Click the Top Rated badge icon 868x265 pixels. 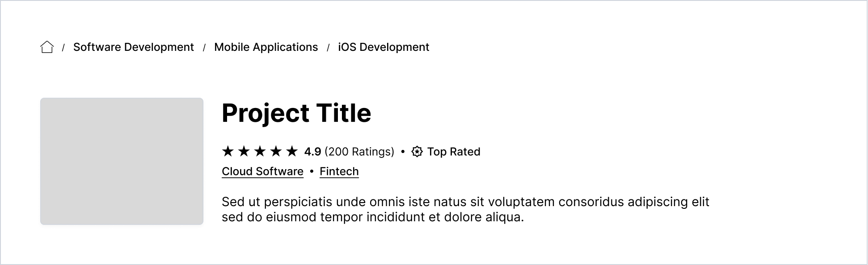[417, 152]
